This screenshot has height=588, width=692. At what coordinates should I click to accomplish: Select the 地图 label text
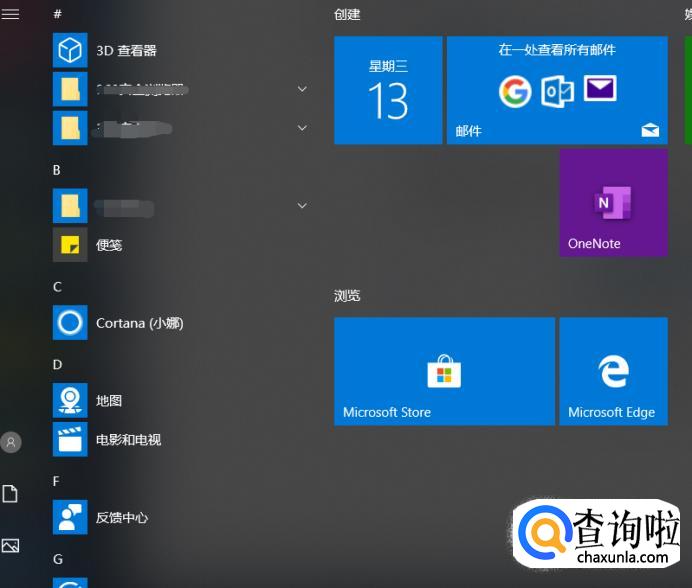109,401
